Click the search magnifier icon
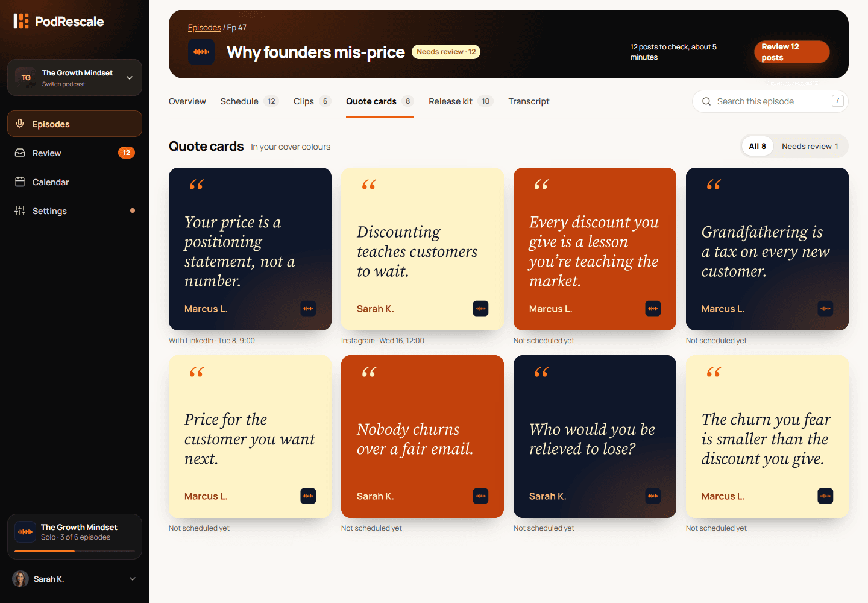868x603 pixels. tap(706, 101)
